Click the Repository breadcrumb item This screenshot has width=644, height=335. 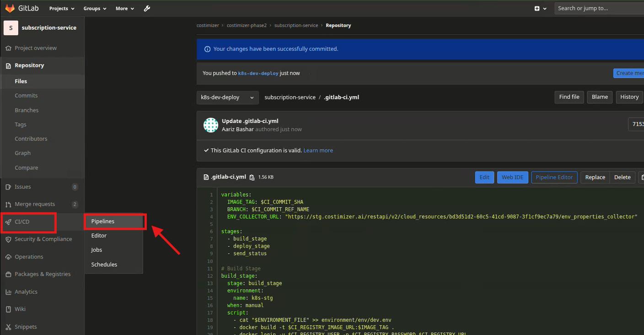click(x=338, y=26)
